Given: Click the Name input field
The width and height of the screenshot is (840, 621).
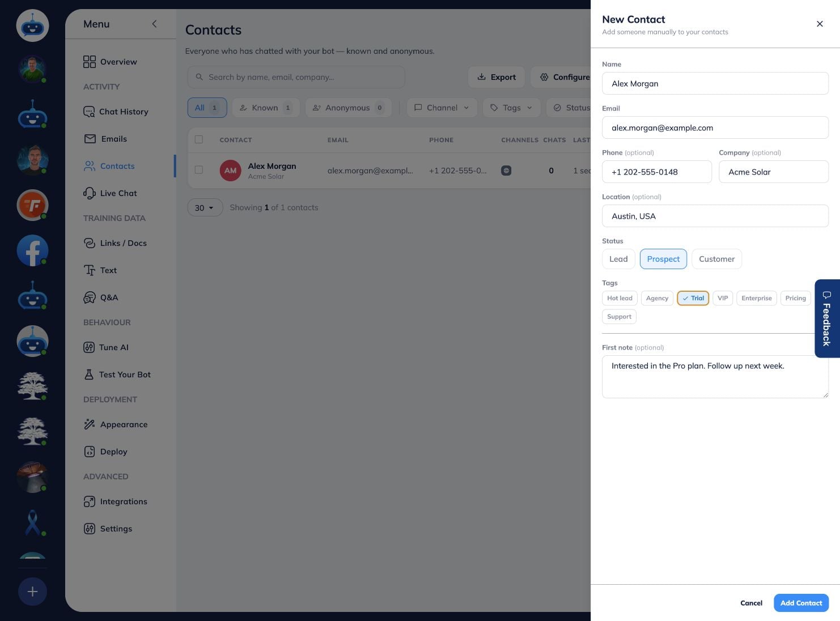Looking at the screenshot, I should click(x=715, y=83).
